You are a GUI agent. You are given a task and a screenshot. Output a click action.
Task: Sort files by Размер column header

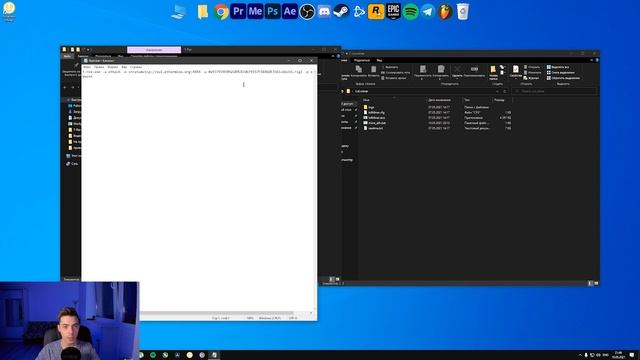pos(499,100)
